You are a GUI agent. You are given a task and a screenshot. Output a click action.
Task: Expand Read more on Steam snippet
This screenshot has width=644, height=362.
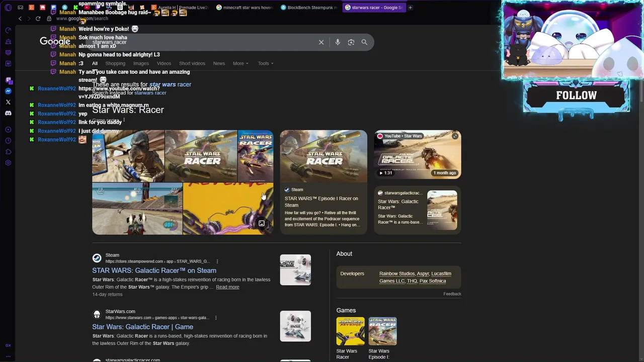(x=227, y=287)
